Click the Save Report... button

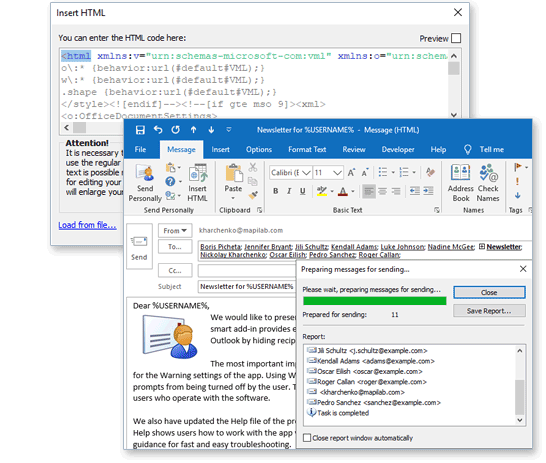[x=489, y=311]
